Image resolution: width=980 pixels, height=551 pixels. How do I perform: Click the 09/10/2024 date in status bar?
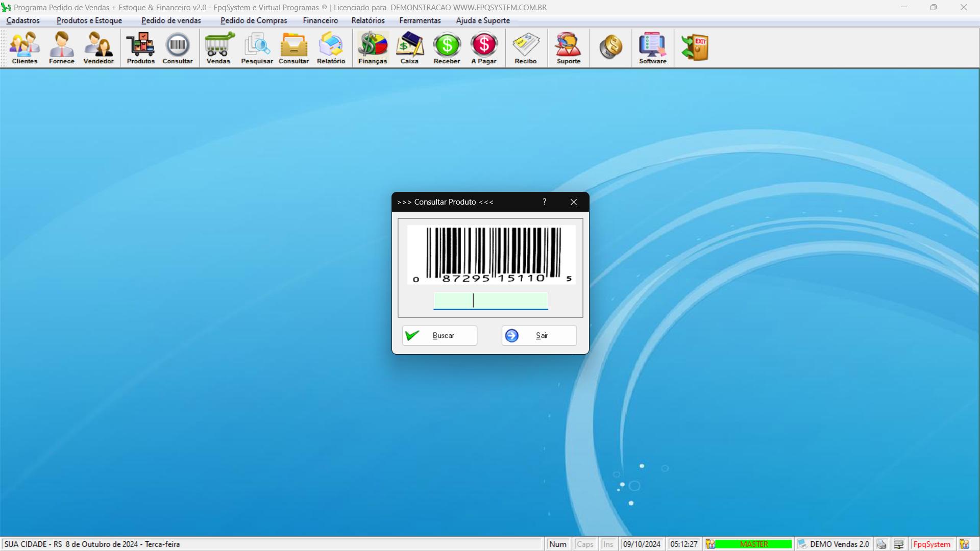tap(642, 544)
